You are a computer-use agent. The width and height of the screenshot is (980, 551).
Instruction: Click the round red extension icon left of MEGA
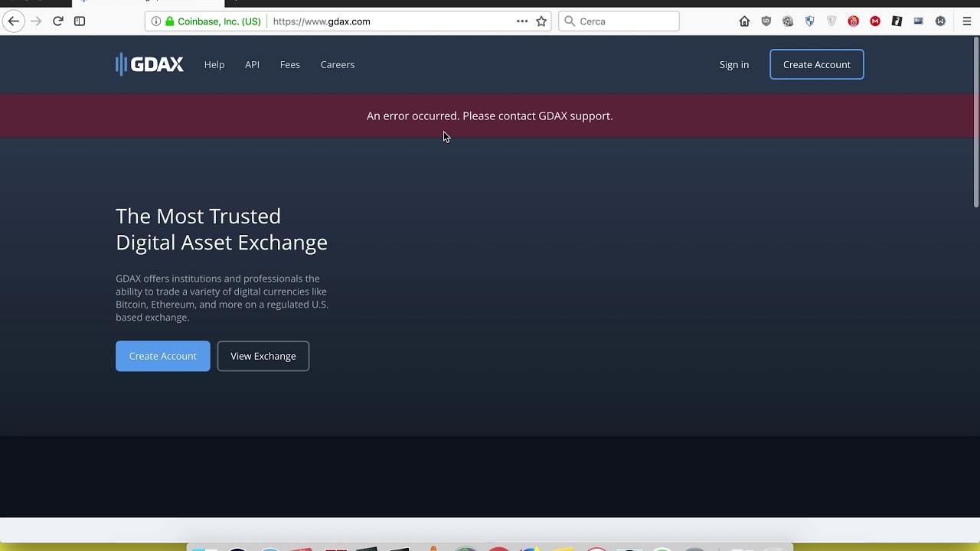pos(854,21)
